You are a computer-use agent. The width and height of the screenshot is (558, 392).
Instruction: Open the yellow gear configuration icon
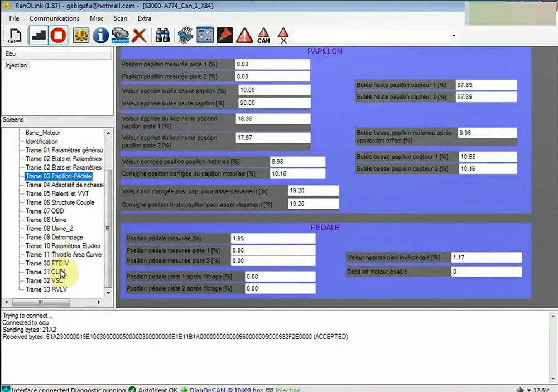tap(81, 35)
